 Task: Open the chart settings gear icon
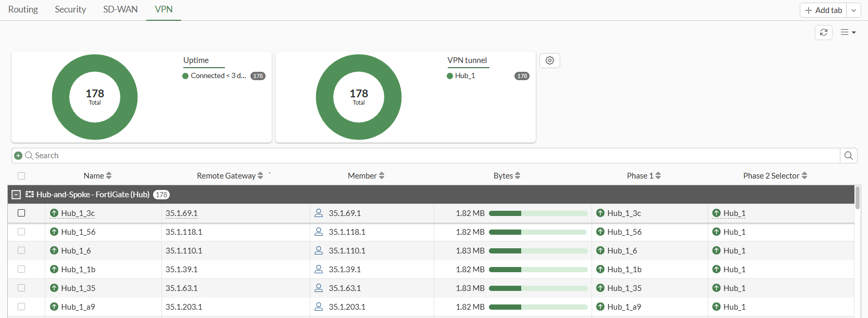pyautogui.click(x=549, y=60)
